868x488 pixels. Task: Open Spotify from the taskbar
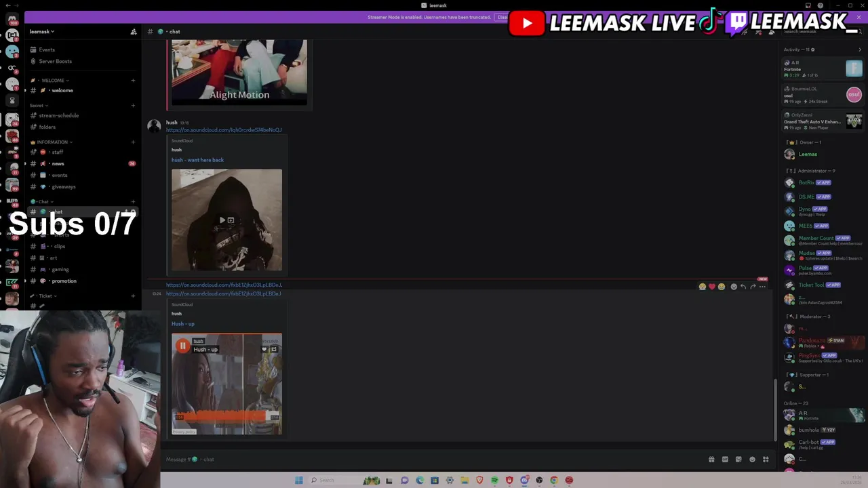pos(494,481)
